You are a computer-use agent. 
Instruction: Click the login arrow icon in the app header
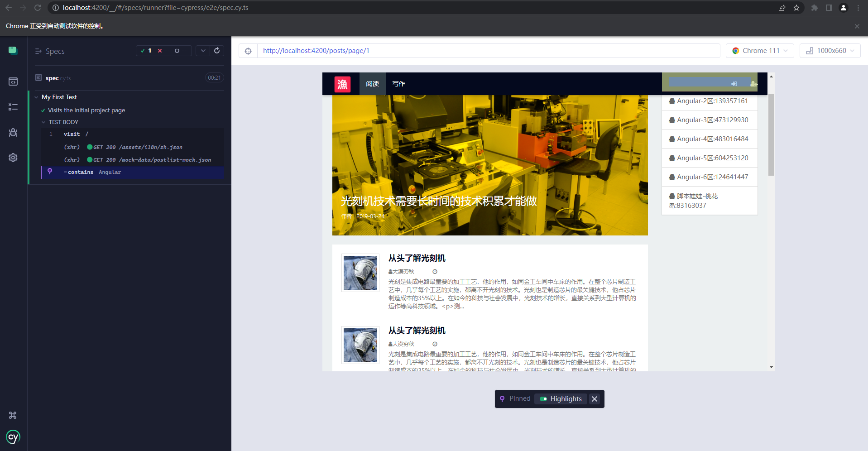[734, 84]
